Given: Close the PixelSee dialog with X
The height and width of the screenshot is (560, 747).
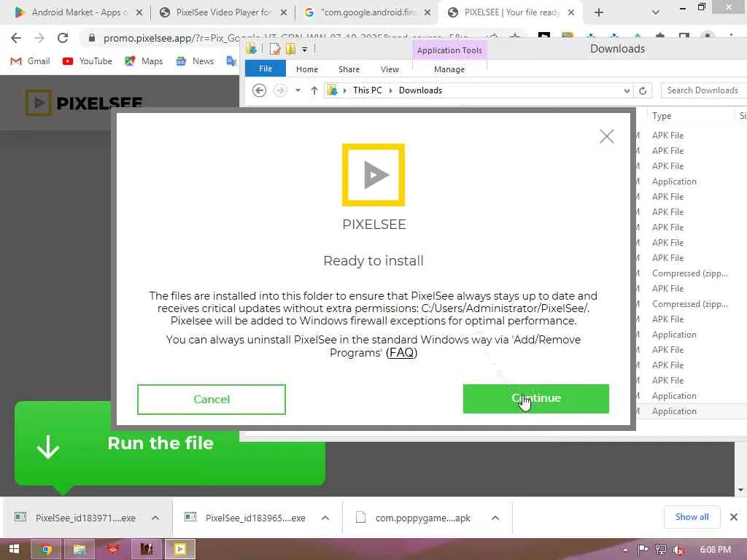Looking at the screenshot, I should tap(606, 136).
